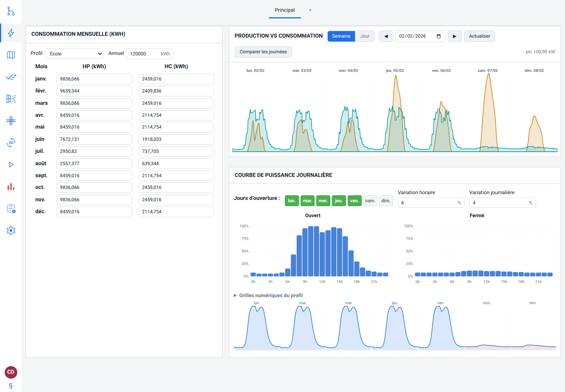
Task: Open the 3D rotate view icon
Action: click(11, 143)
